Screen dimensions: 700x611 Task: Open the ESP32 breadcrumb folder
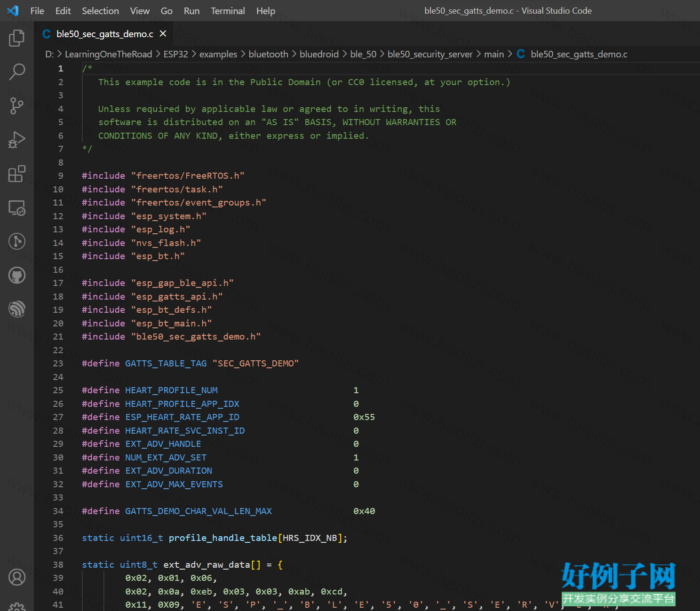click(x=176, y=54)
